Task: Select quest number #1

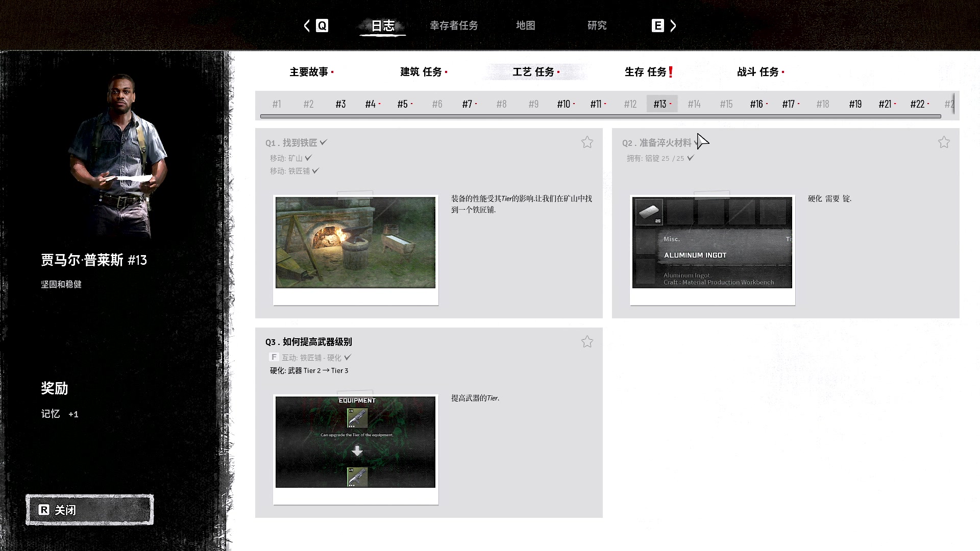Action: tap(277, 104)
